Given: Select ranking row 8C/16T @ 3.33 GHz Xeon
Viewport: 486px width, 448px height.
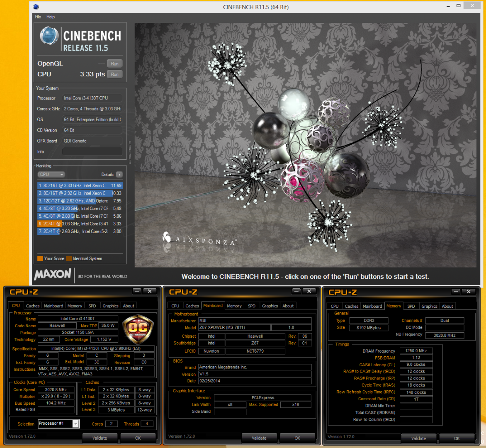Looking at the screenshot, I should [x=80, y=185].
